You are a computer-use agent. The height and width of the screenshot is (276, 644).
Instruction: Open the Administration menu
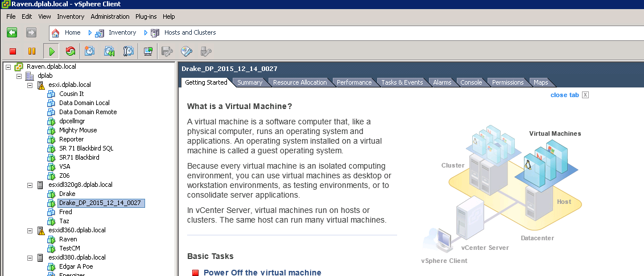110,16
